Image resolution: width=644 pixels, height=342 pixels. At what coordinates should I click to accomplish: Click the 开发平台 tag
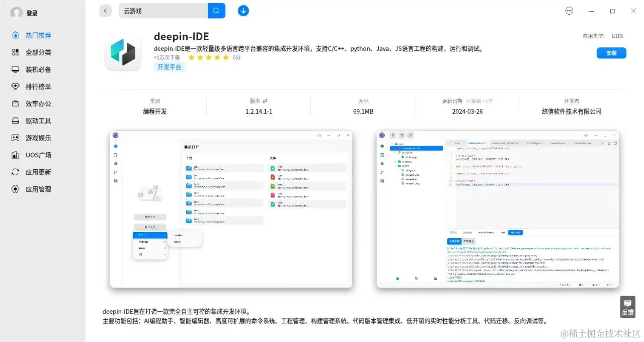(170, 67)
